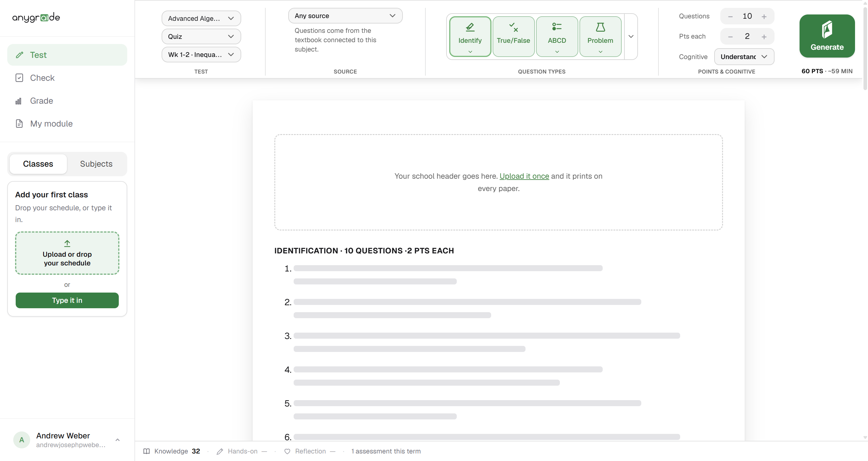Click the Upload it once link

point(524,176)
